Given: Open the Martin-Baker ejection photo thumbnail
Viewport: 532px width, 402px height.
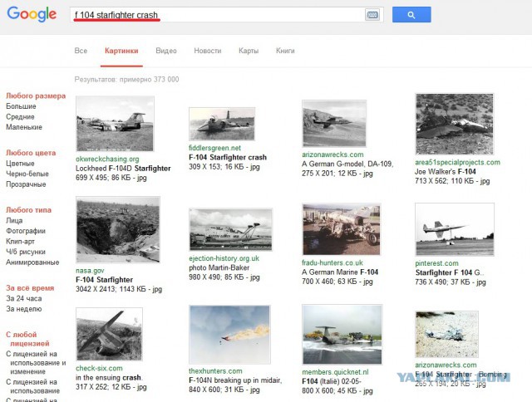Looking at the screenshot, I should point(231,229).
